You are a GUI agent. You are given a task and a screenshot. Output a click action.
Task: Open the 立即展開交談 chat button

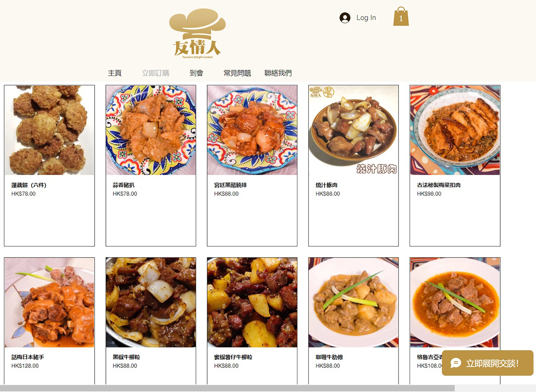[x=487, y=363]
